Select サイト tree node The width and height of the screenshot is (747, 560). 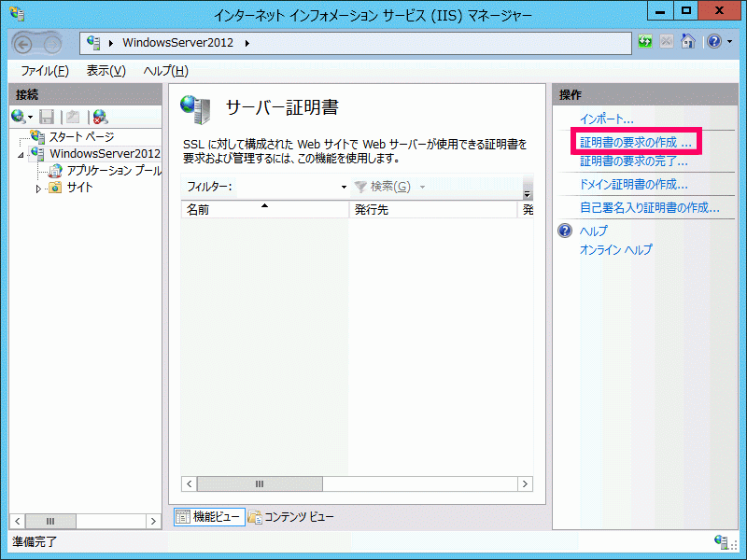pyautogui.click(x=79, y=188)
